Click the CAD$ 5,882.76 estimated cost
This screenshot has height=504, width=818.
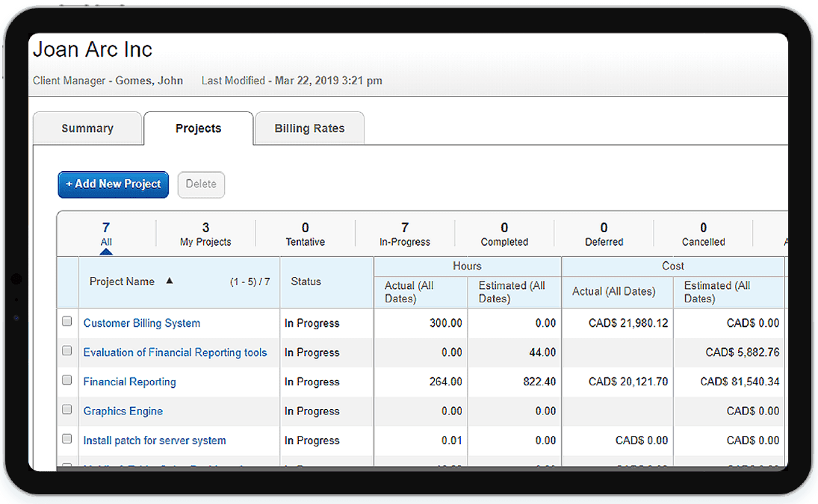[743, 352]
